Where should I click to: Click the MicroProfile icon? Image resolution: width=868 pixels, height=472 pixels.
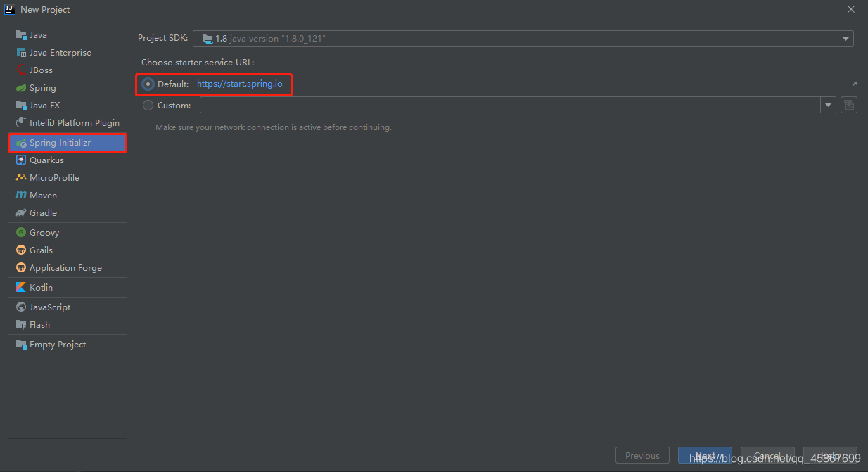tap(21, 178)
